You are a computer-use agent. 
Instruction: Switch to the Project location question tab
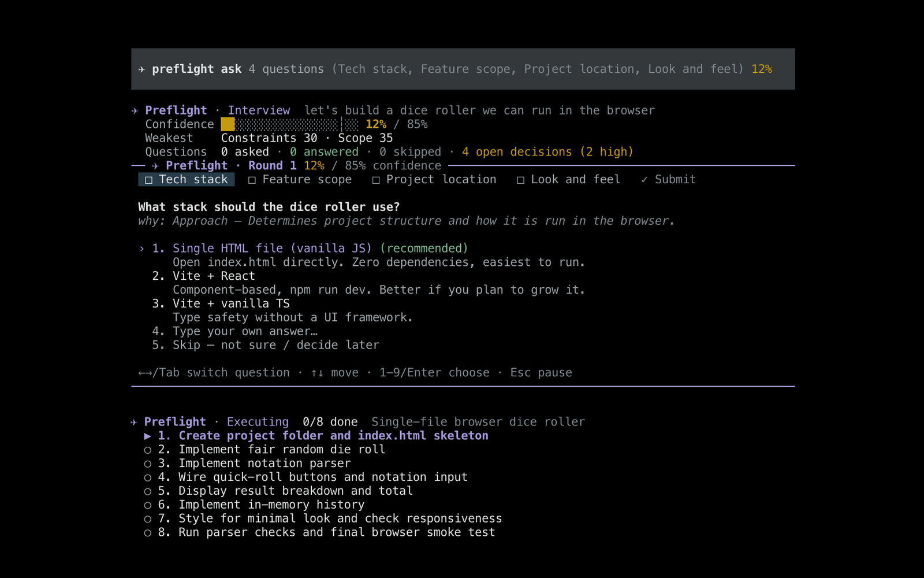pyautogui.click(x=434, y=180)
